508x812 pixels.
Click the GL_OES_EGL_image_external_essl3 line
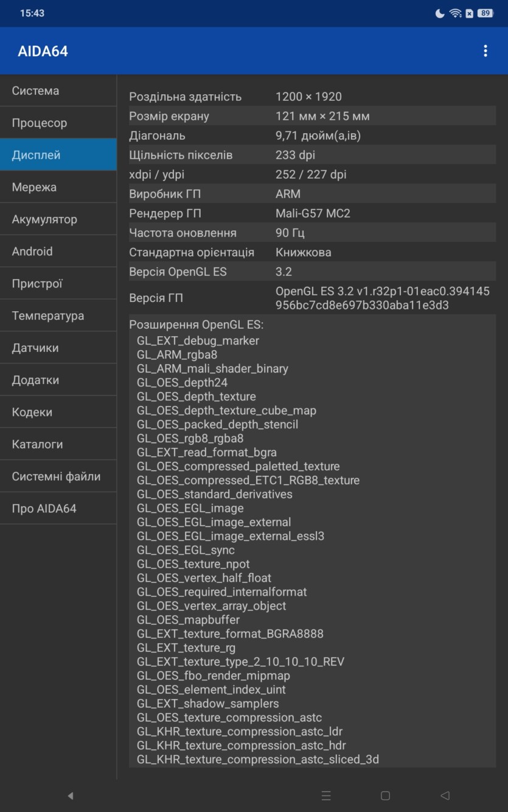click(x=231, y=537)
